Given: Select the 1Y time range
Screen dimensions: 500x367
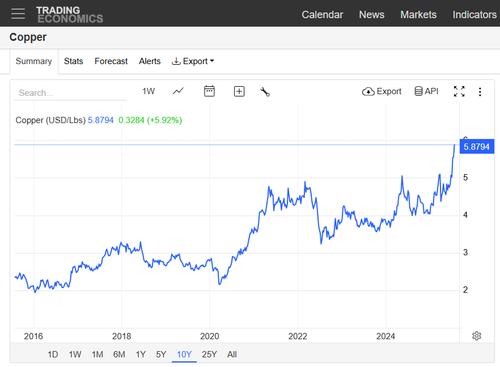Looking at the screenshot, I should [x=141, y=354].
